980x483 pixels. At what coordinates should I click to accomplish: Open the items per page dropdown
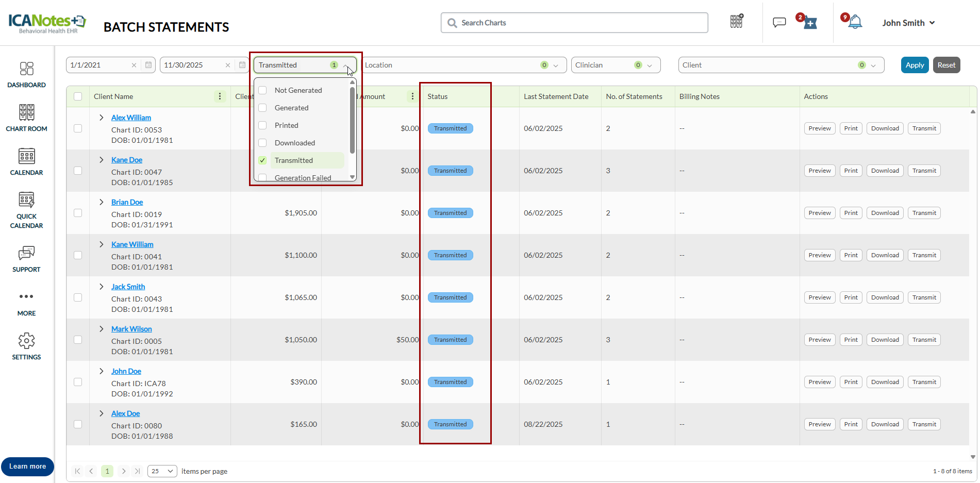point(162,471)
